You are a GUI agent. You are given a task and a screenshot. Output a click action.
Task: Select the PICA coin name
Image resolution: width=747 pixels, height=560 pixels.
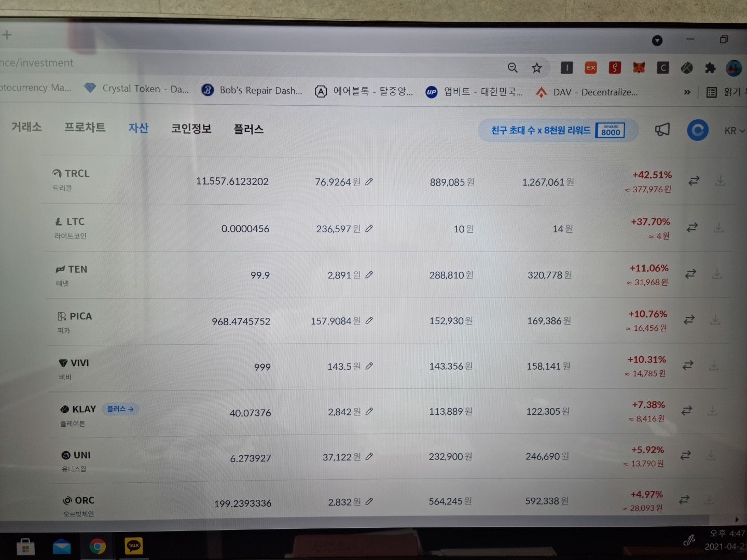[81, 316]
